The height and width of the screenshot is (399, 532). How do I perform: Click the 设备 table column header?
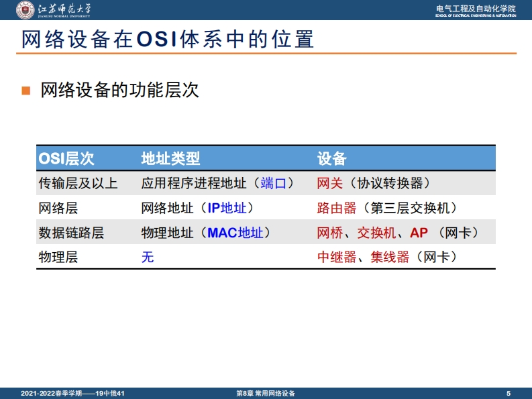click(331, 158)
